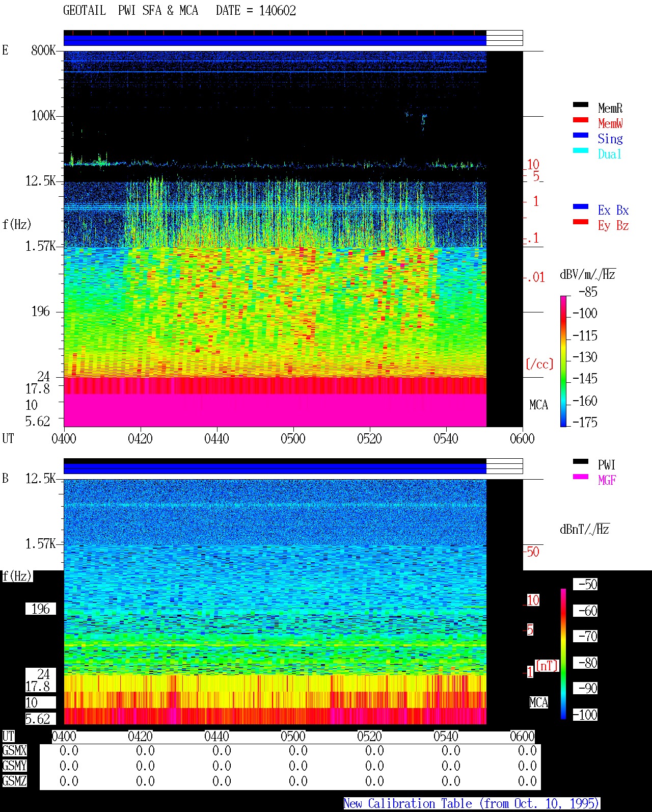Click the 800K frequency axis label

[43, 50]
